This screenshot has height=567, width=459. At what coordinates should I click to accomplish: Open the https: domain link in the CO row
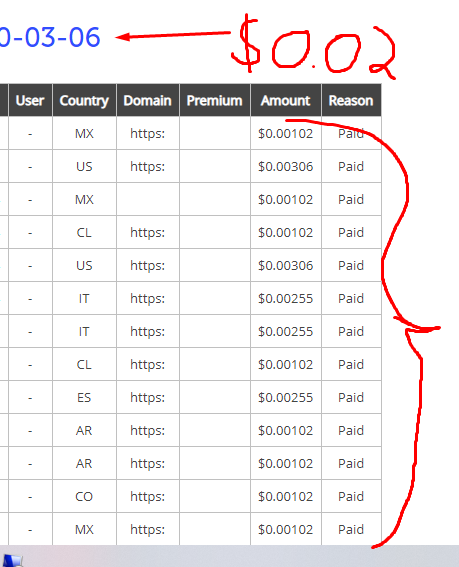point(148,496)
